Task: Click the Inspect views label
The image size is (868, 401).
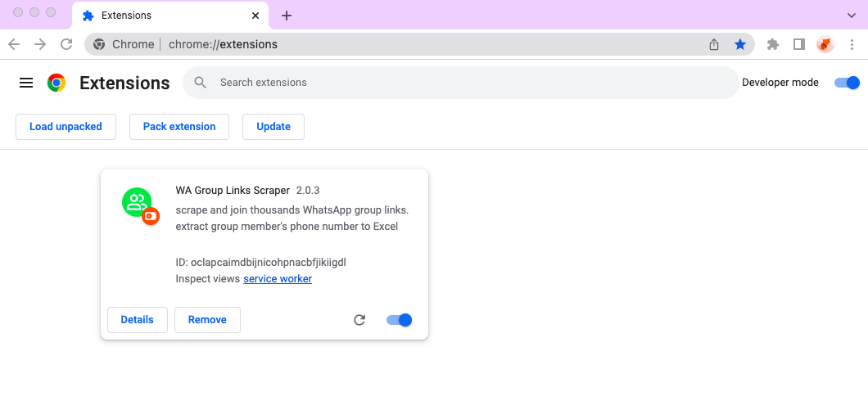Action: coord(208,279)
